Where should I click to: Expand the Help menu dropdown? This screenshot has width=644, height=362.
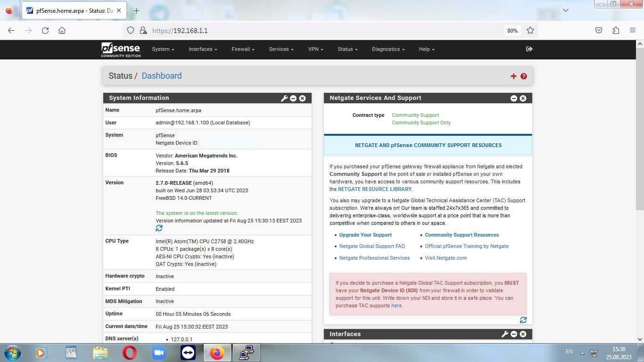point(427,49)
